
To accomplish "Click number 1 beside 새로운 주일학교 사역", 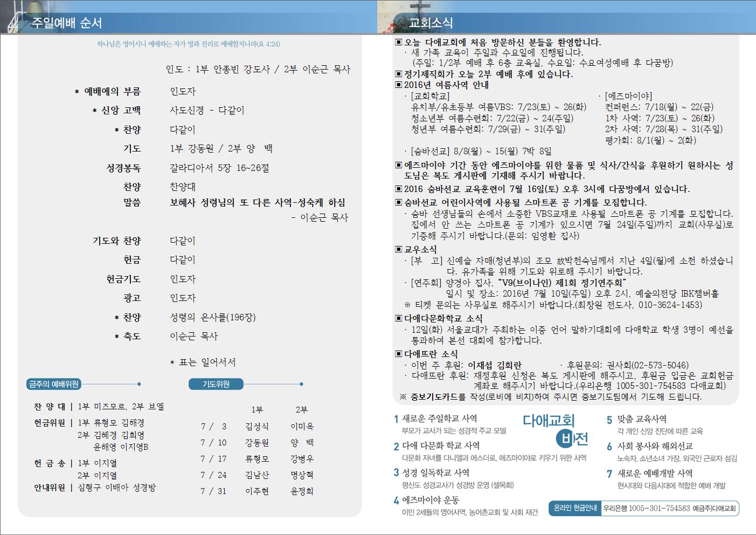I will coord(396,419).
